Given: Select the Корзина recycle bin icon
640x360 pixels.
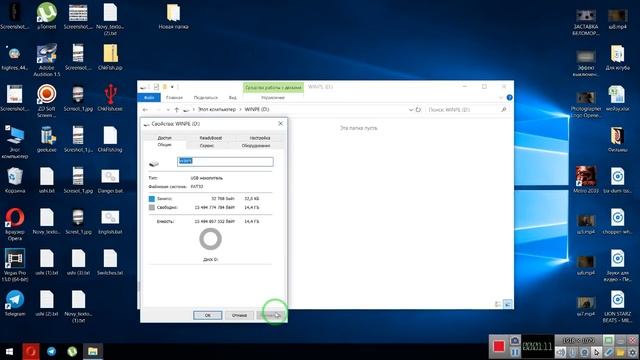Looking at the screenshot, I should tap(15, 180).
